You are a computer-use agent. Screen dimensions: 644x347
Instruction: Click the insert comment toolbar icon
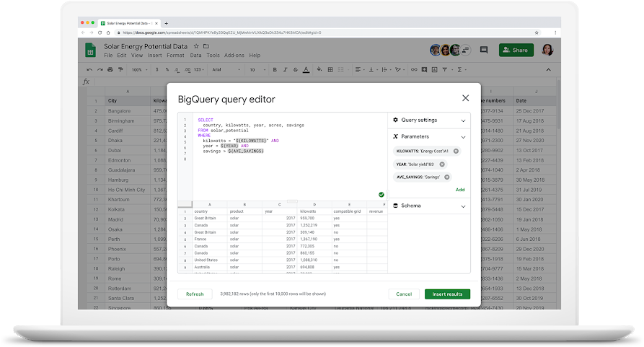[424, 70]
